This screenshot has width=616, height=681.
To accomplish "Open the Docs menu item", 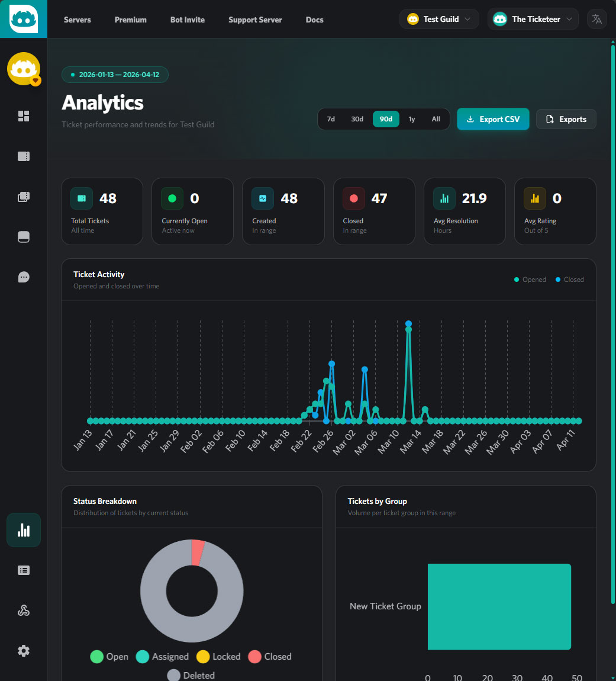I will [x=314, y=20].
